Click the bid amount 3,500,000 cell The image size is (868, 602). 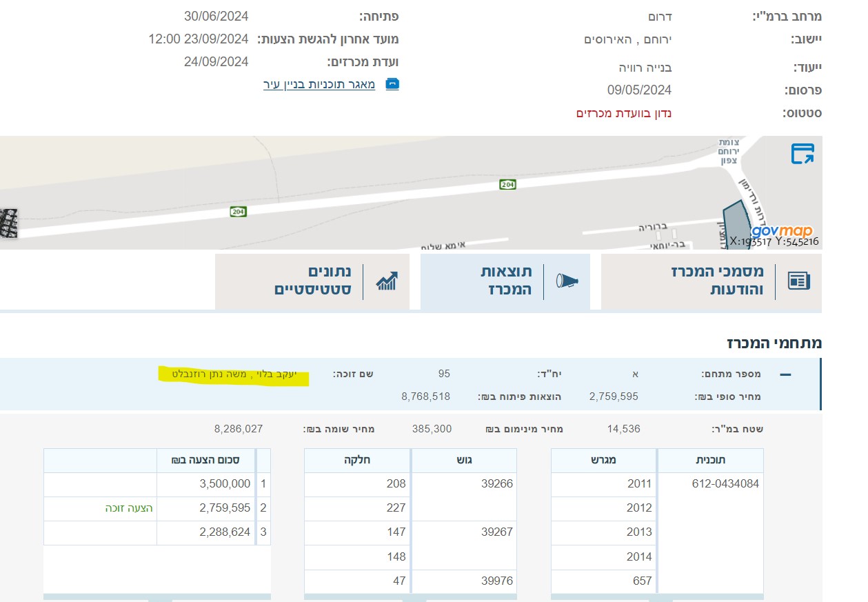click(225, 483)
